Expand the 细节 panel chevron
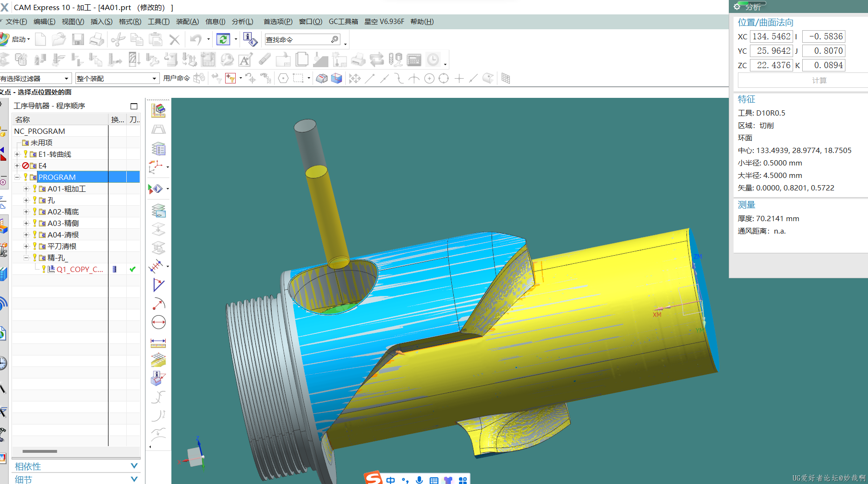868x484 pixels. [134, 479]
